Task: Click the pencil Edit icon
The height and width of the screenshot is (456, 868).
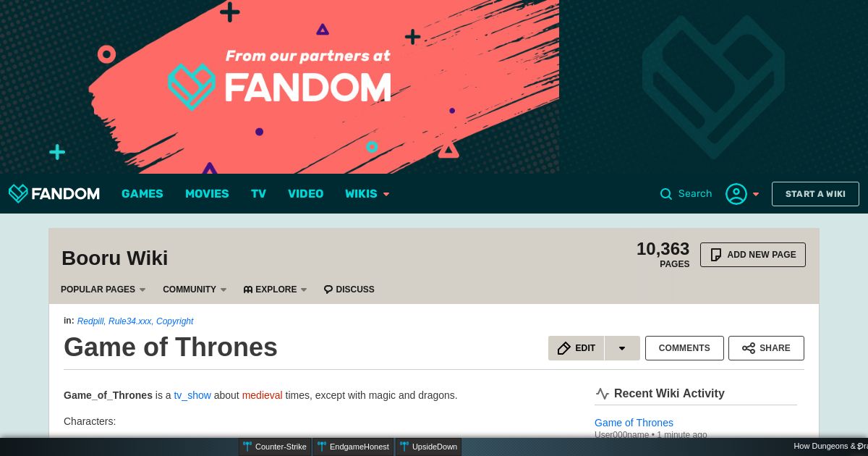Action: (x=564, y=348)
